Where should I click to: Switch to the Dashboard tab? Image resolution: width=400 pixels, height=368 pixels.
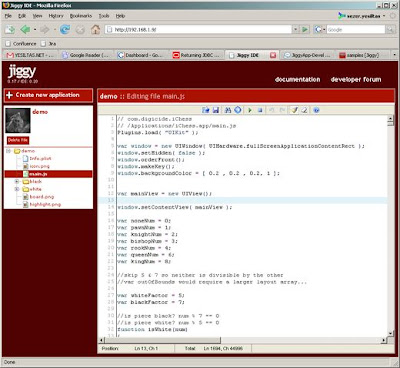coord(141,55)
